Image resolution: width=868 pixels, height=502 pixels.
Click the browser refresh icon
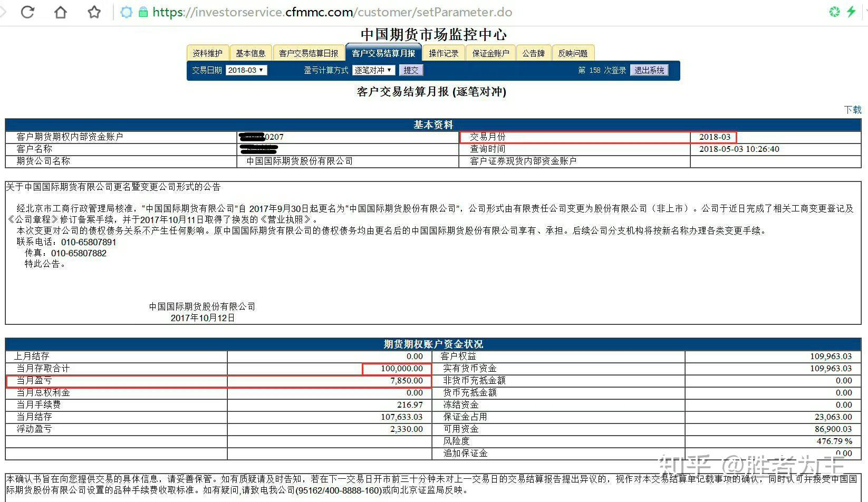(27, 12)
